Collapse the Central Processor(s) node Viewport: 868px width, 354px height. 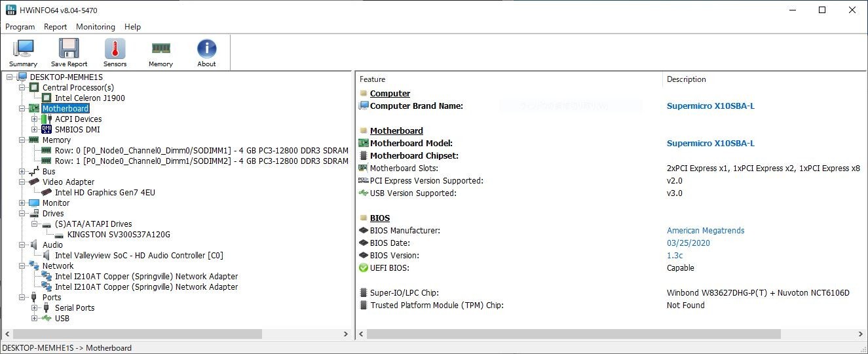tap(22, 87)
